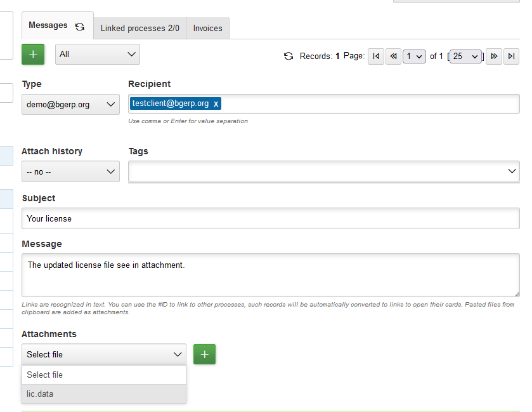Open the records-per-page 25 selector
Screen dimensions: 532x412
465,56
